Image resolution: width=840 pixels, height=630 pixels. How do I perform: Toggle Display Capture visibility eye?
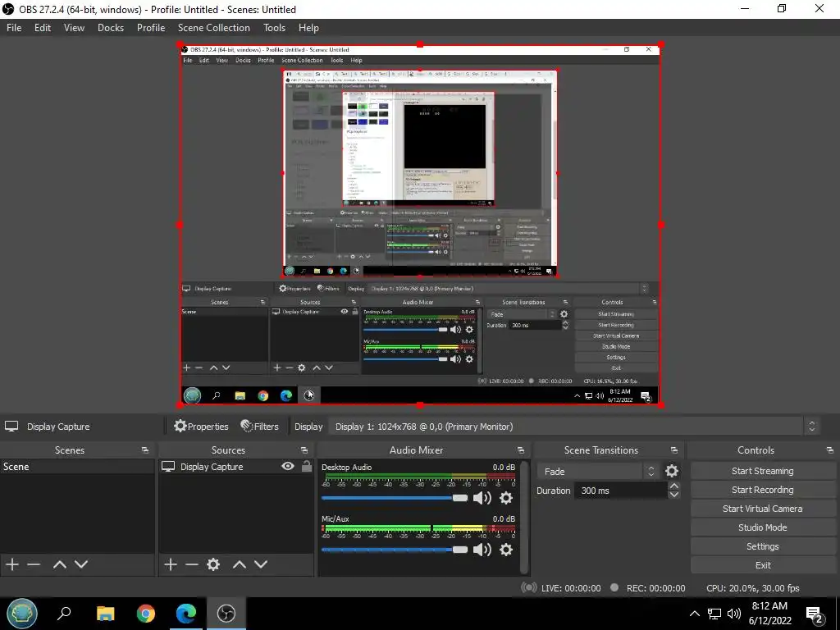(x=288, y=466)
